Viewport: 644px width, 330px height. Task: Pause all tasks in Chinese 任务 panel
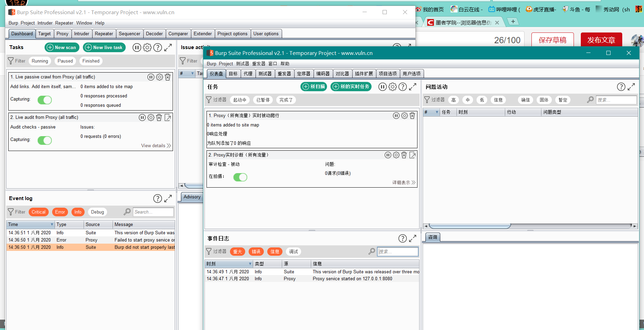[x=383, y=87]
